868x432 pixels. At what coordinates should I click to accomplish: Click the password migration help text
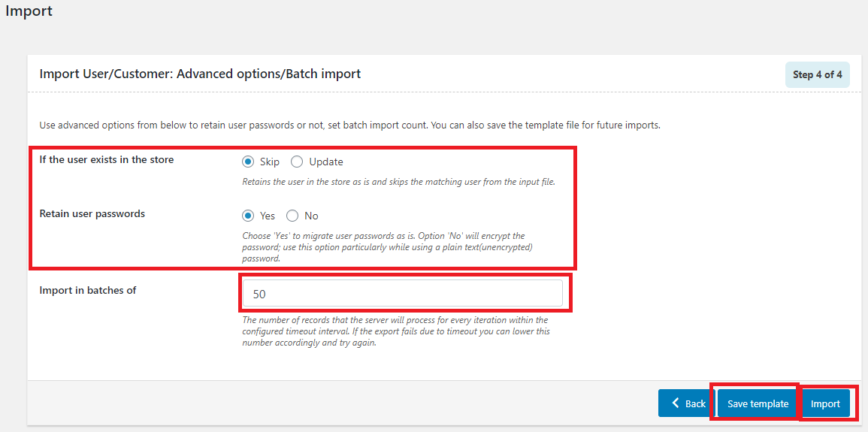388,246
